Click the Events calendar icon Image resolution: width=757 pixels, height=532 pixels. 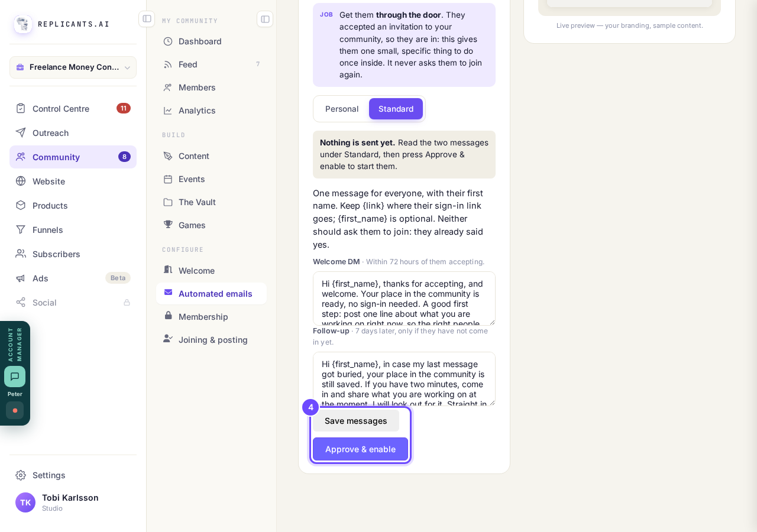tap(168, 179)
